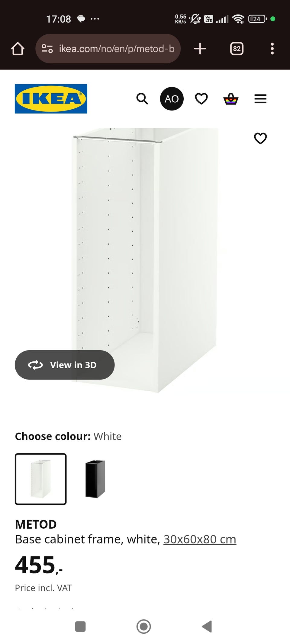The width and height of the screenshot is (290, 644).
Task: Open a new tab with plus icon
Action: click(x=200, y=49)
